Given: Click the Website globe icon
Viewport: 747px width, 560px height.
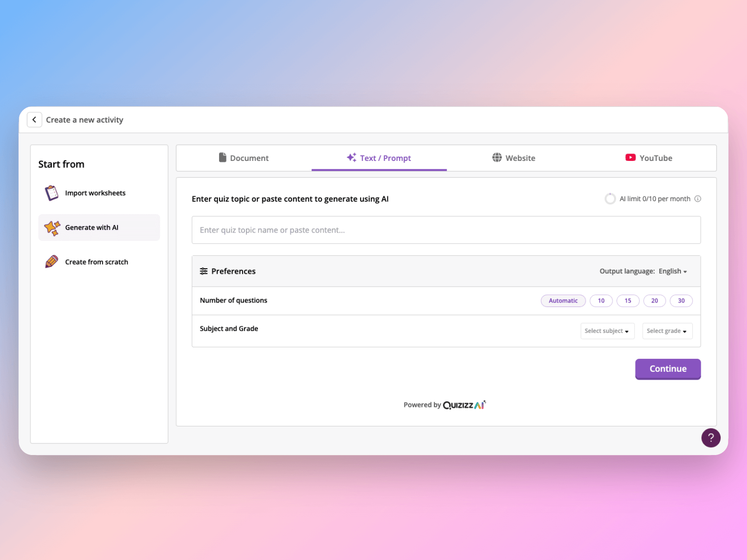Looking at the screenshot, I should point(497,158).
